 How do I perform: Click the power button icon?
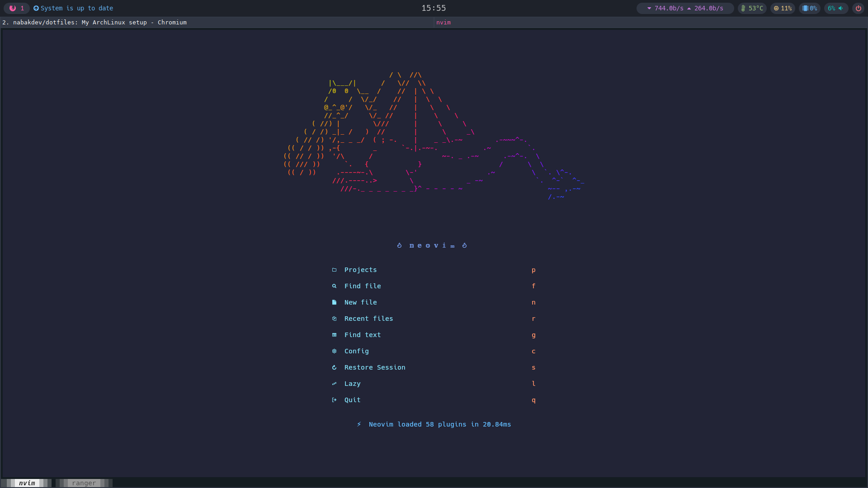858,8
